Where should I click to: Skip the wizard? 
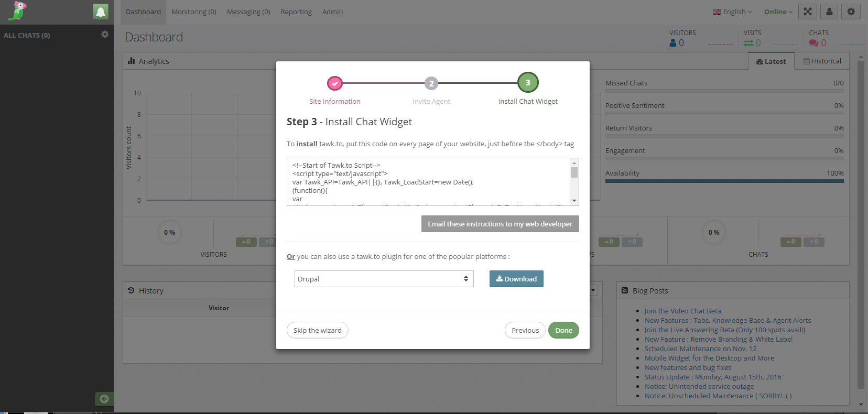point(317,330)
